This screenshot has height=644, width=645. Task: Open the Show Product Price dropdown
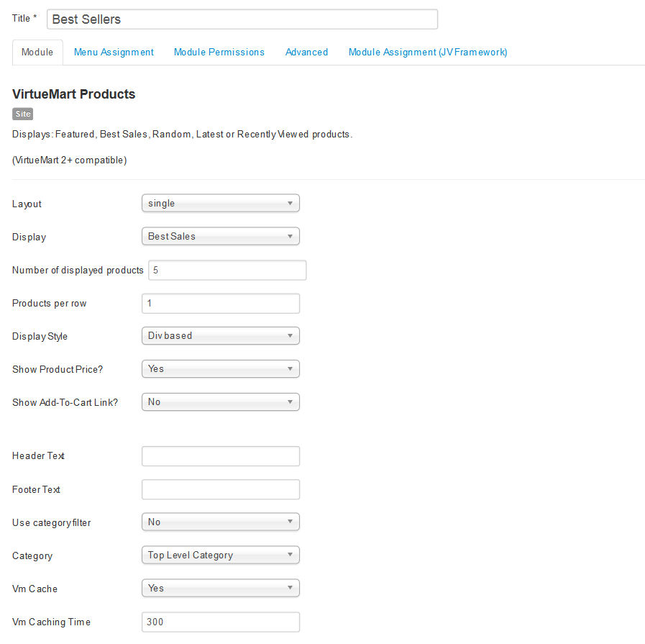(x=221, y=368)
